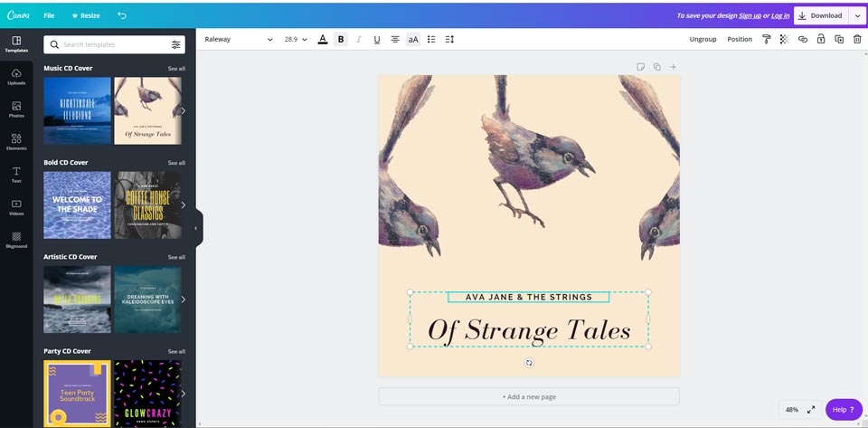
Task: Open the File menu
Action: pos(49,15)
